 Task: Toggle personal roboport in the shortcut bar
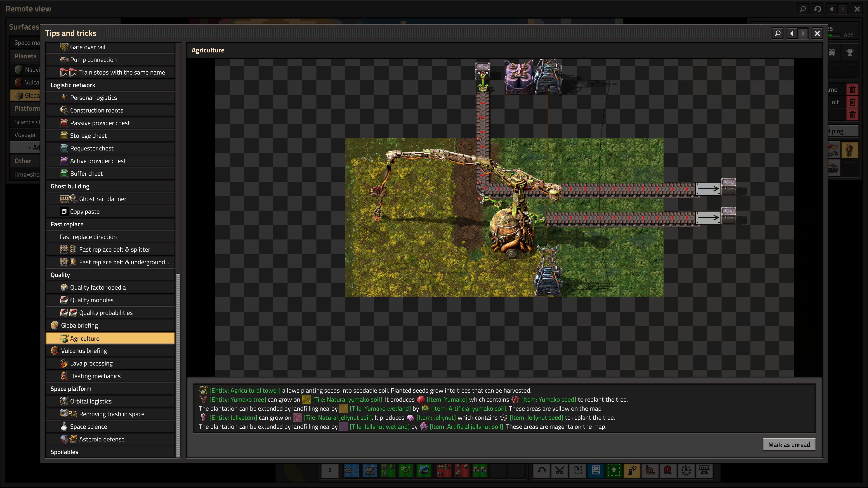(632, 470)
